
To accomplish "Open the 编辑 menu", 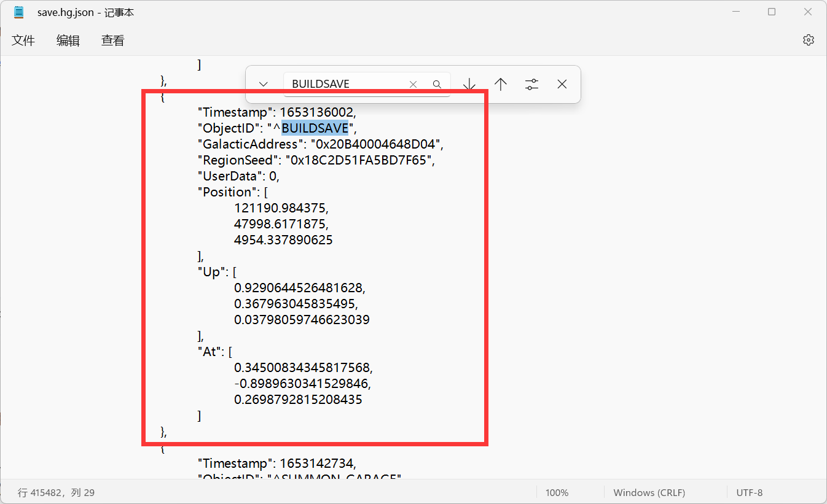I will (68, 41).
